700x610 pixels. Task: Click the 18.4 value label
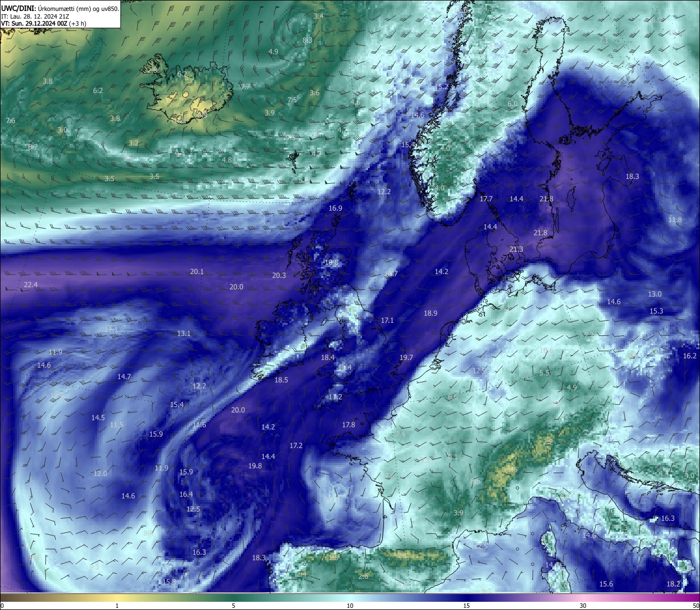click(x=328, y=357)
